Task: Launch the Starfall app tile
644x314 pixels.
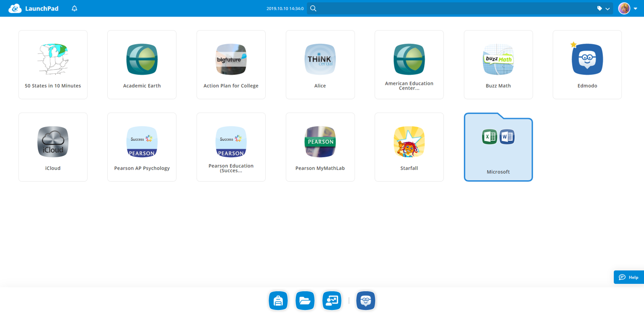Action: tap(409, 147)
